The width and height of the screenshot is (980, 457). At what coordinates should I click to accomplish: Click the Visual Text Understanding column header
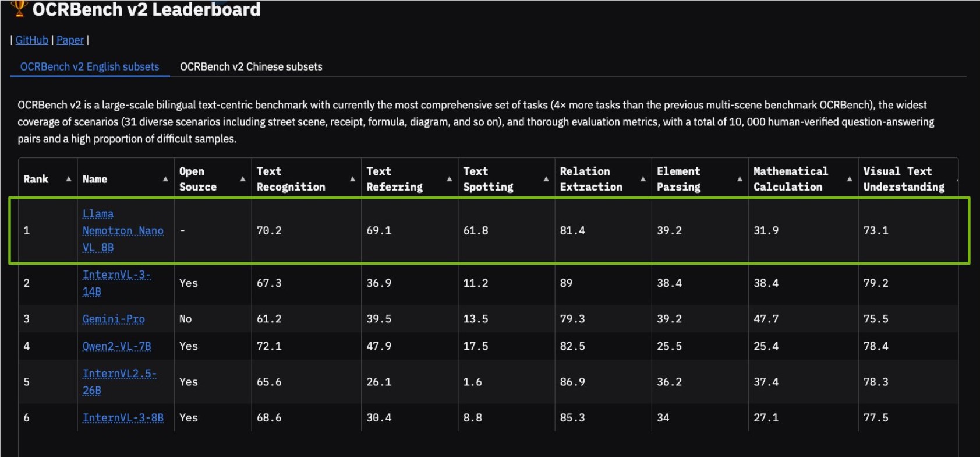[x=904, y=179]
